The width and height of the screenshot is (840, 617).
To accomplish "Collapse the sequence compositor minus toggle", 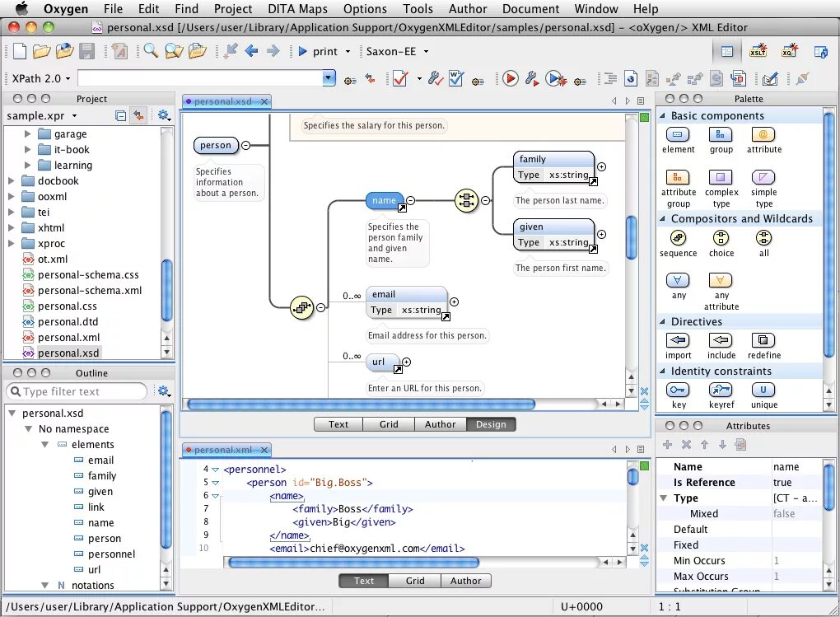I will click(x=321, y=308).
